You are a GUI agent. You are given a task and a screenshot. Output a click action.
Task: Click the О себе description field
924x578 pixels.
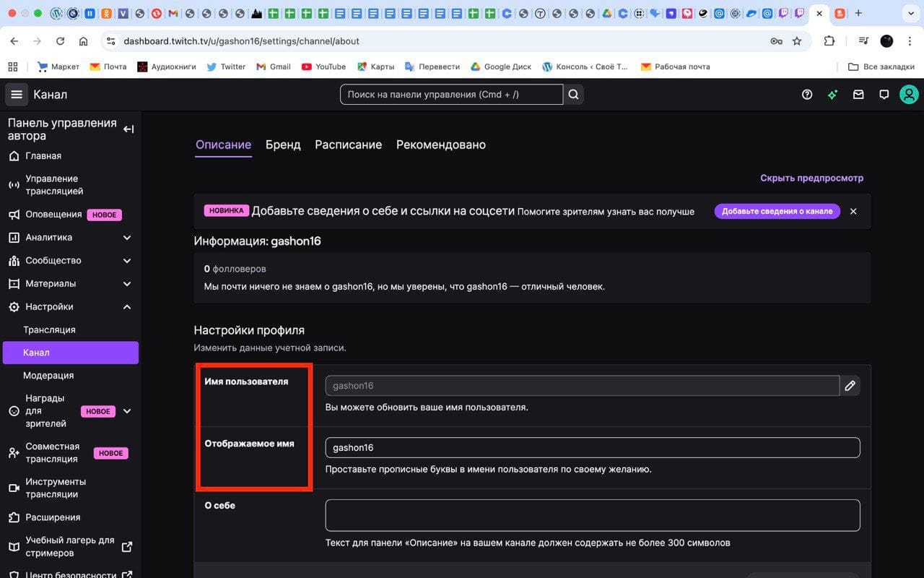[x=592, y=514]
